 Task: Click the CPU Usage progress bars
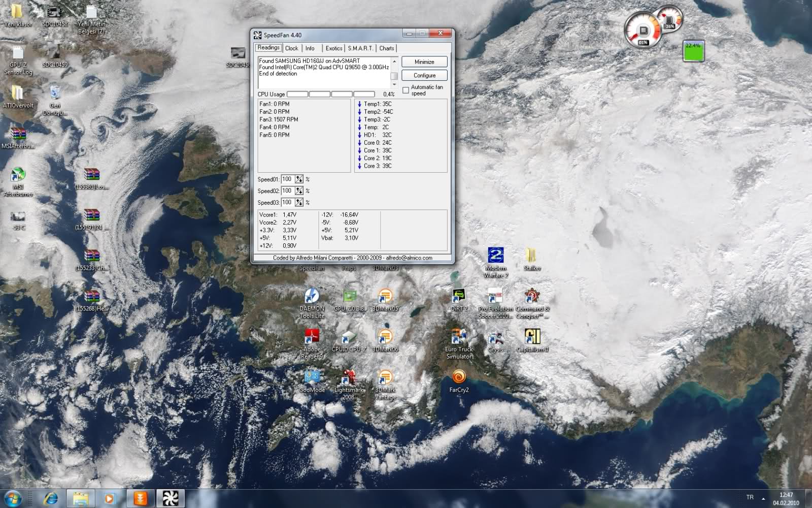click(x=331, y=94)
